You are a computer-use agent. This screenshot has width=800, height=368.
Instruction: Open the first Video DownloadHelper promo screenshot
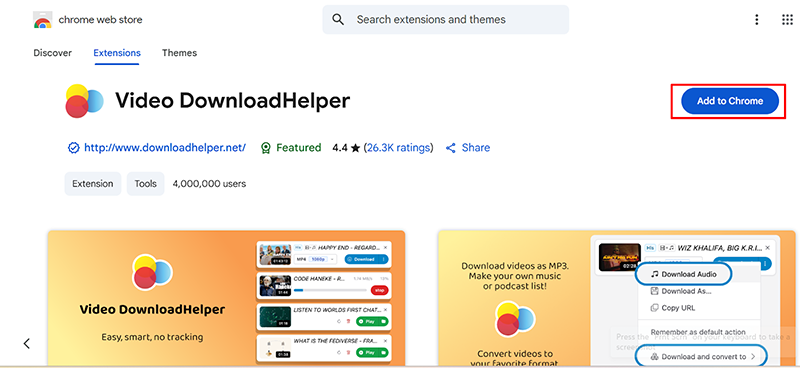pos(227,299)
